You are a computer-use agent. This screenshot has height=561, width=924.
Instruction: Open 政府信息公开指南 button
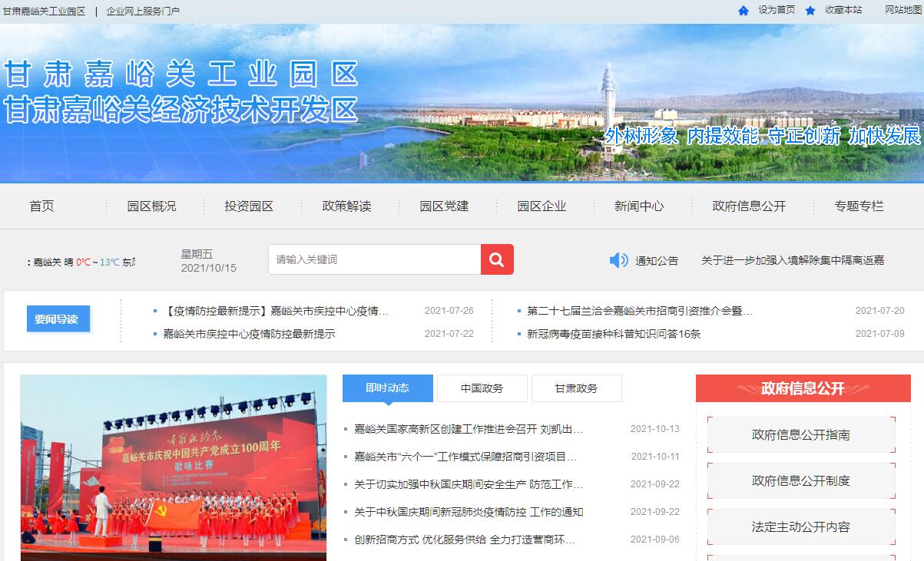pos(801,435)
